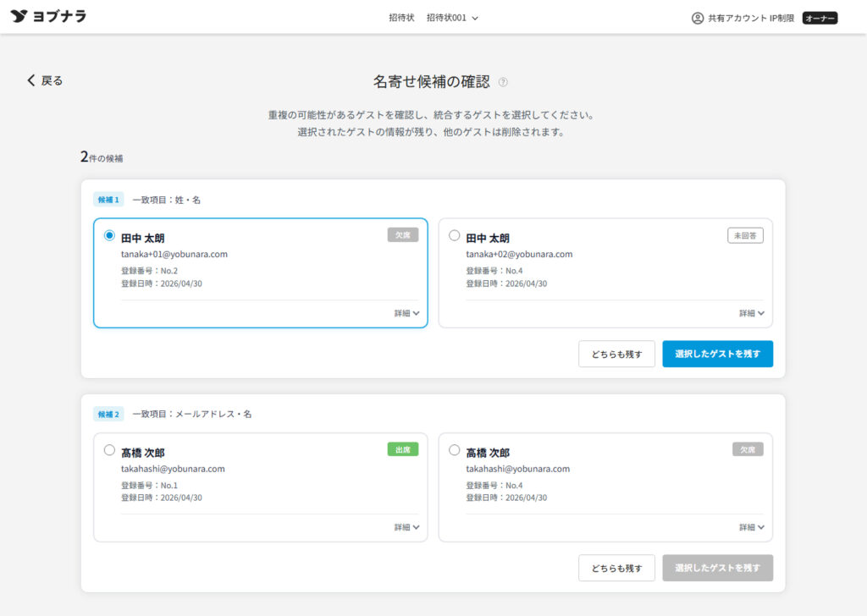867x616 pixels.
Task: Click 選択したゲストを残す in the 候補1 section
Action: [x=717, y=354]
